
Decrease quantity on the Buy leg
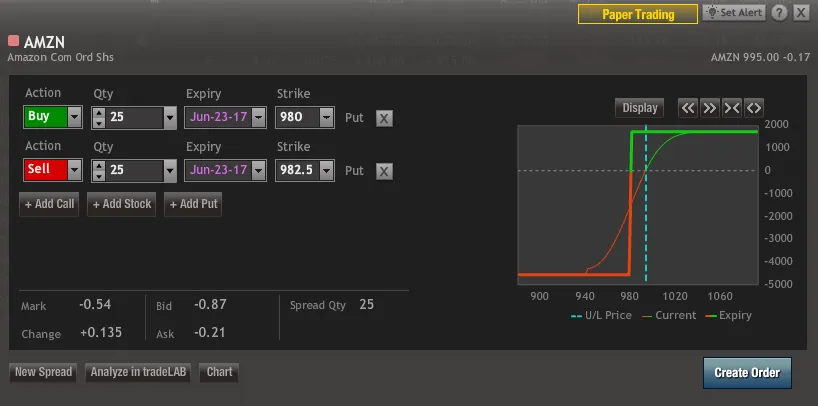98,123
